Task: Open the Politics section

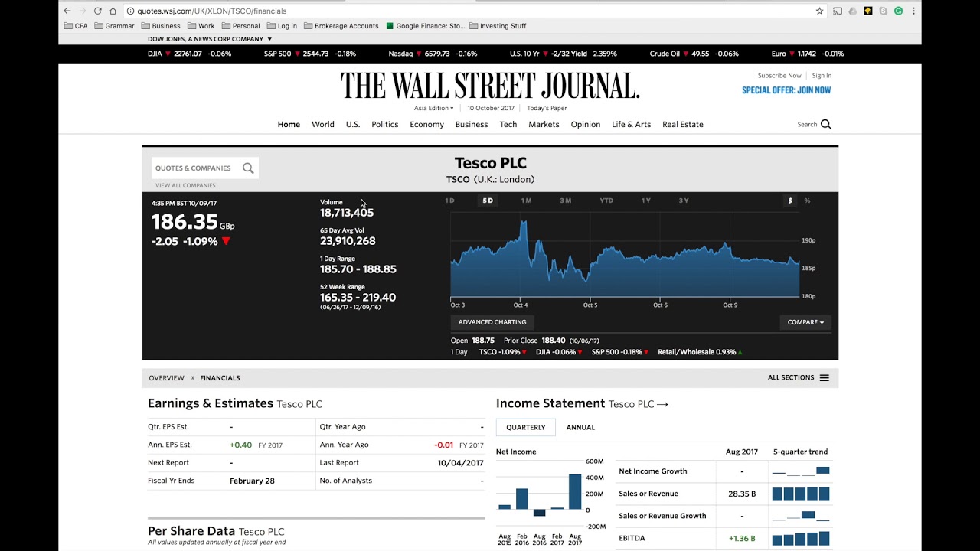Action: [x=385, y=124]
